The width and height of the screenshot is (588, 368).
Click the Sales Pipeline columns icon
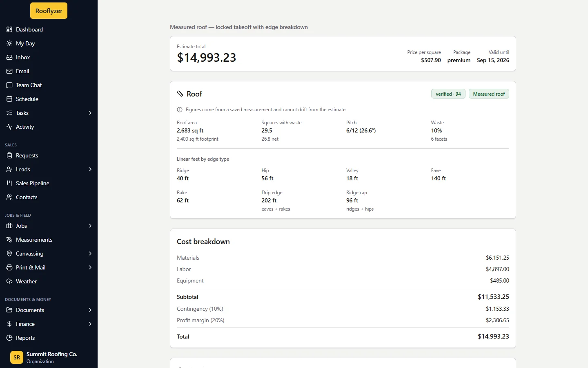[x=9, y=183]
